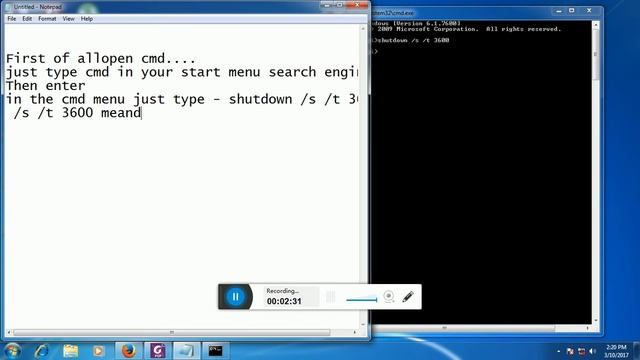Click Notepad horizontal scrollbar thumb
The width and height of the screenshot is (640, 360).
171,332
